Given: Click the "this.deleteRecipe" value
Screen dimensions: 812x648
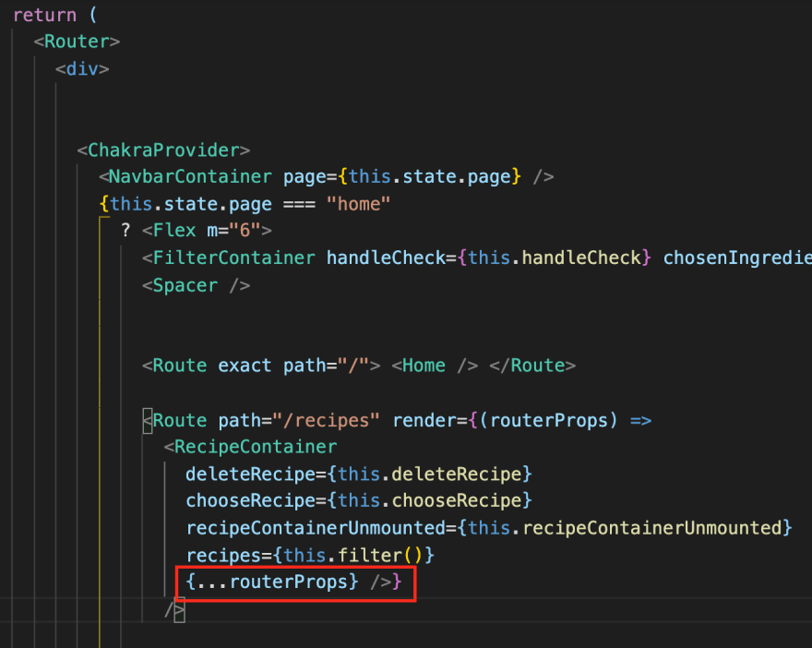Looking at the screenshot, I should pyautogui.click(x=429, y=474).
